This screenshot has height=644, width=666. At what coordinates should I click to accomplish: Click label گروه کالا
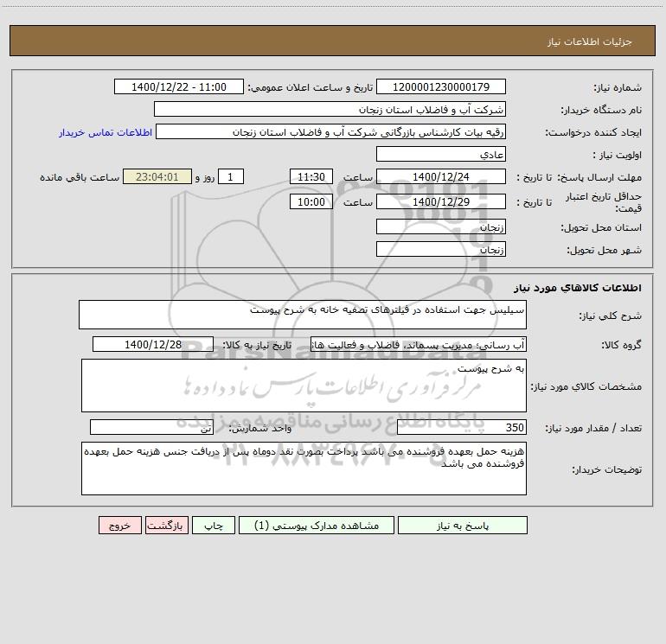point(621,345)
